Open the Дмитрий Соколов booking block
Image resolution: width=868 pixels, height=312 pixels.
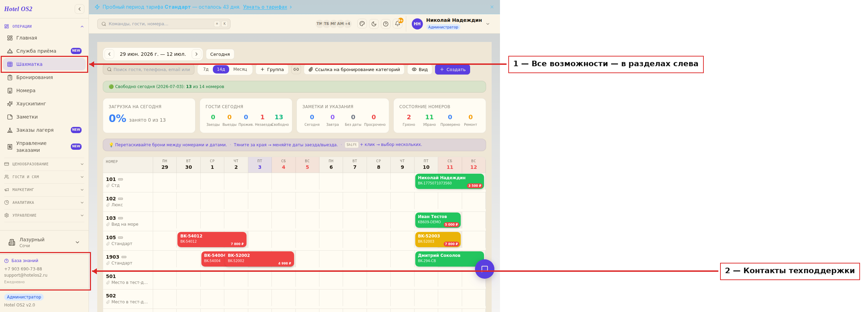tap(450, 259)
